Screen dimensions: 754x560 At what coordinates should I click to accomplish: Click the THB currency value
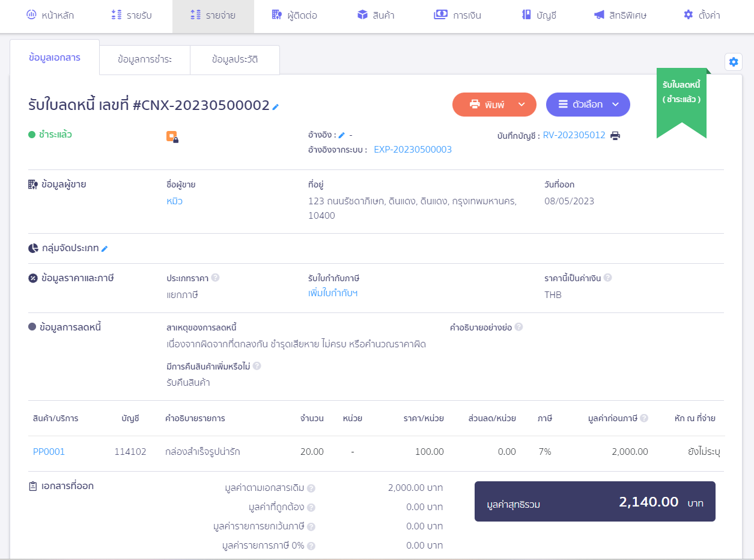tap(553, 295)
